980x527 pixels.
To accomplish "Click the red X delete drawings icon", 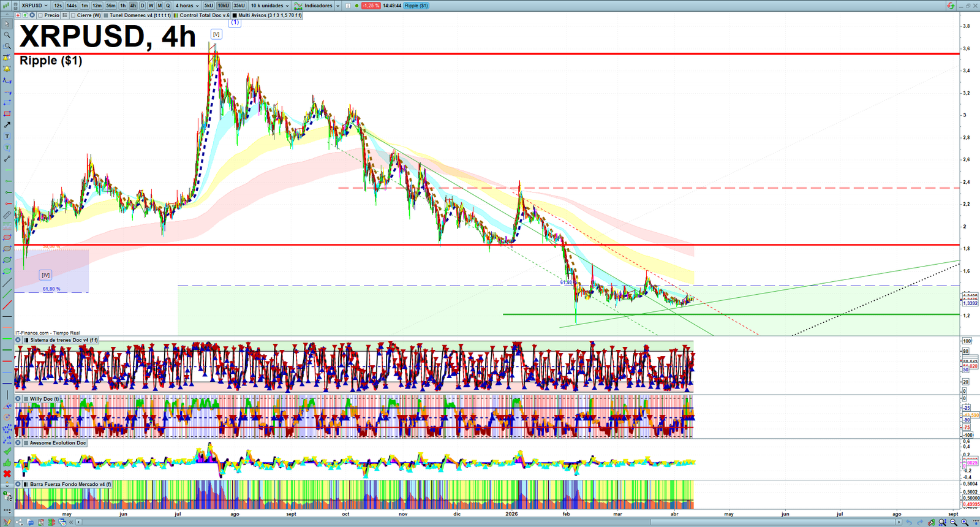I will coord(7,474).
